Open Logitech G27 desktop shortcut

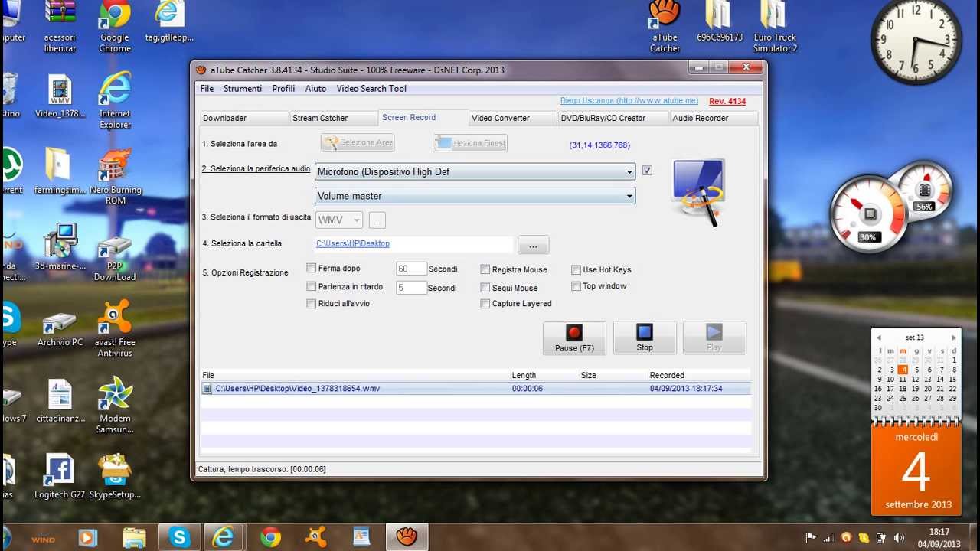(60, 476)
